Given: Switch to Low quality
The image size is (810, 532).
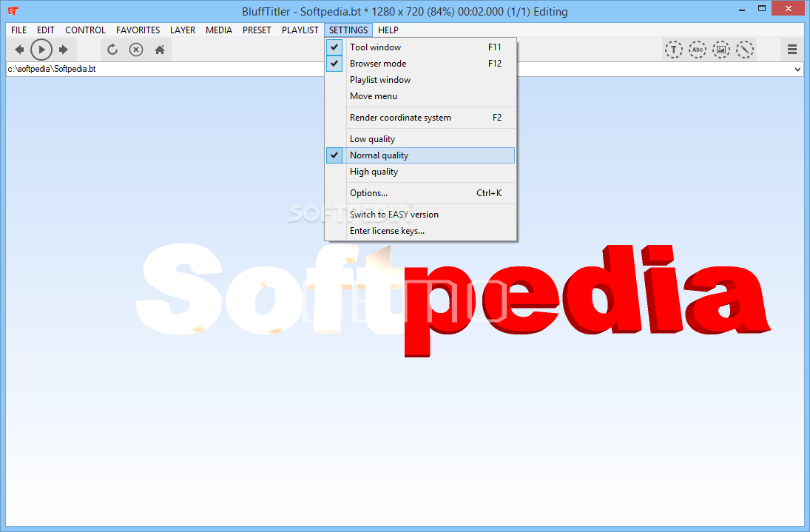Looking at the screenshot, I should coord(420,139).
